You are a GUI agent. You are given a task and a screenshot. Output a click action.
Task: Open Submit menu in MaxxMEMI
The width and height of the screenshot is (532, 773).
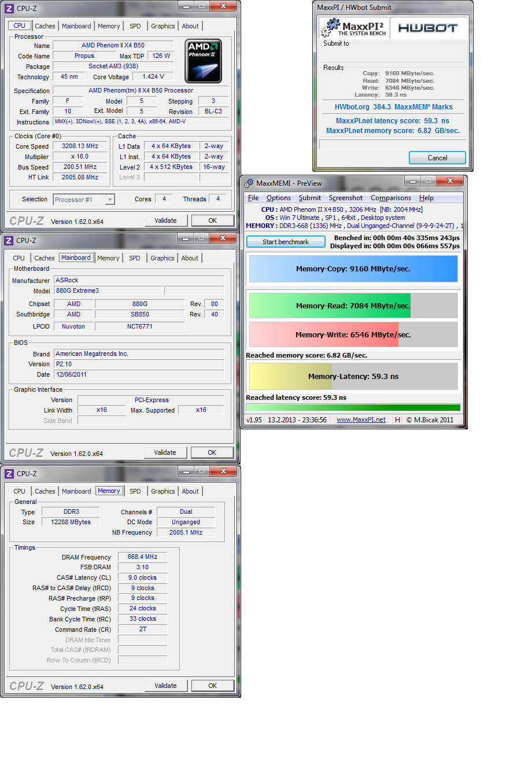pyautogui.click(x=310, y=198)
